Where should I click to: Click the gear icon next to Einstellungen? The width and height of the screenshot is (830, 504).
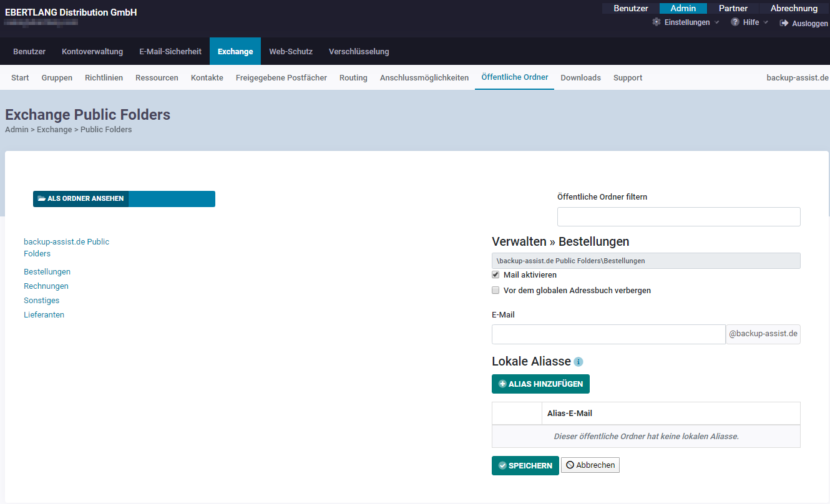coord(656,22)
